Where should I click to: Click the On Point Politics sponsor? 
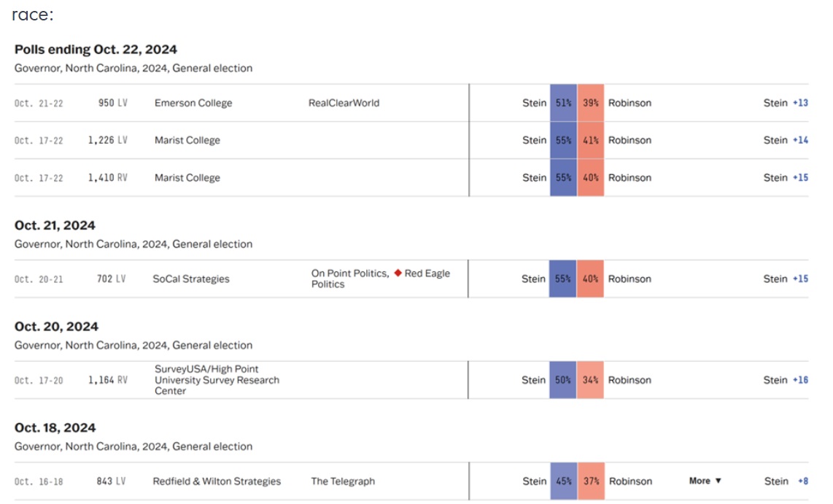pos(349,274)
